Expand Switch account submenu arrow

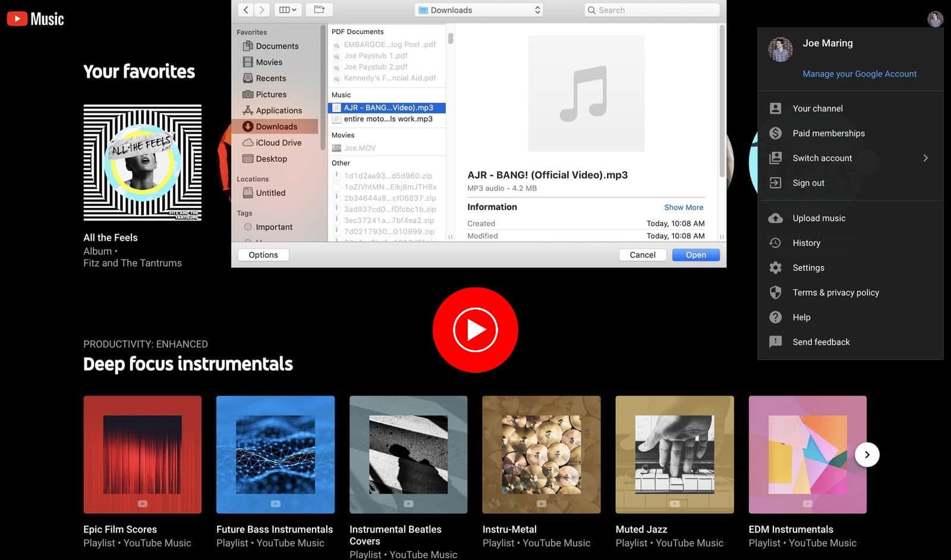point(925,158)
